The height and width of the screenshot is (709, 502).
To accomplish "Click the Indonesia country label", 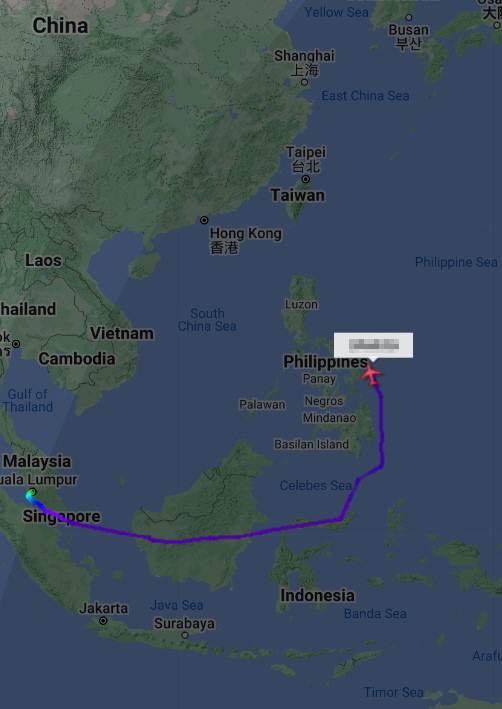I will point(317,596).
